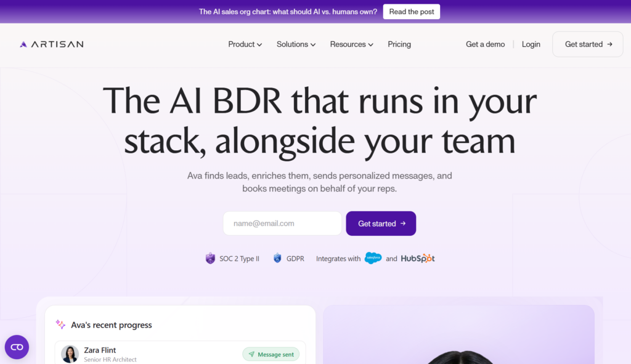Click the Zara Flint name text

click(x=100, y=350)
